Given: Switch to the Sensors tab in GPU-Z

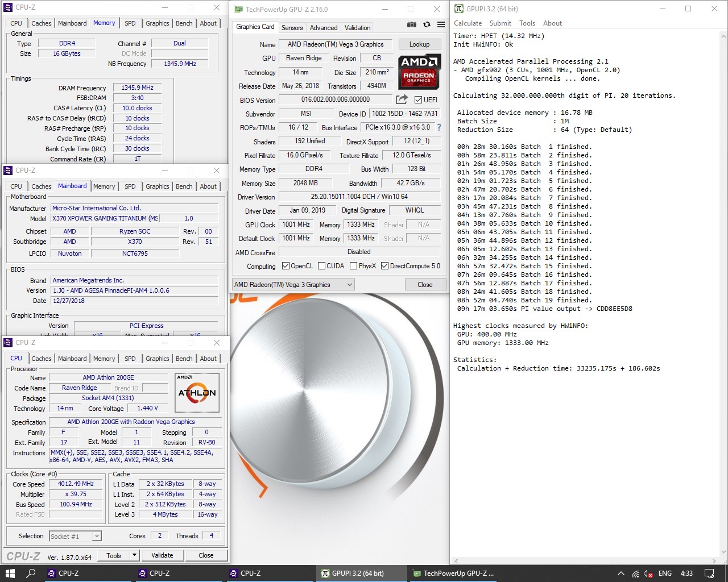Looking at the screenshot, I should (292, 27).
